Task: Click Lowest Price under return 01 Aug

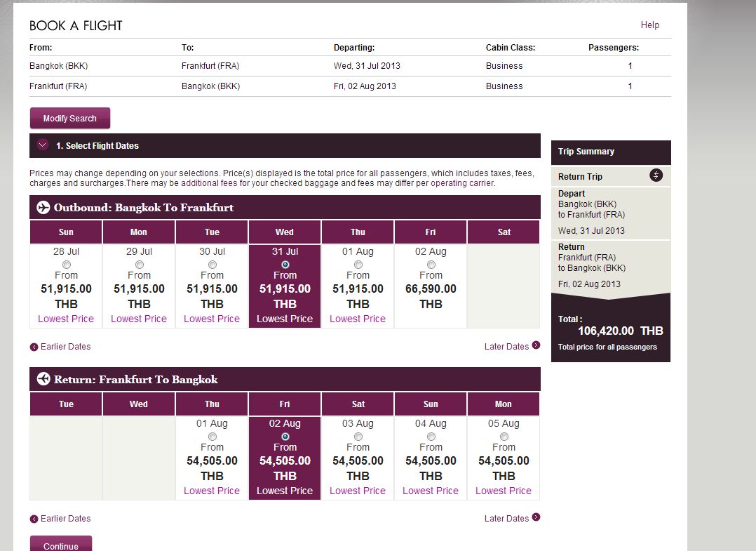Action: tap(212, 491)
